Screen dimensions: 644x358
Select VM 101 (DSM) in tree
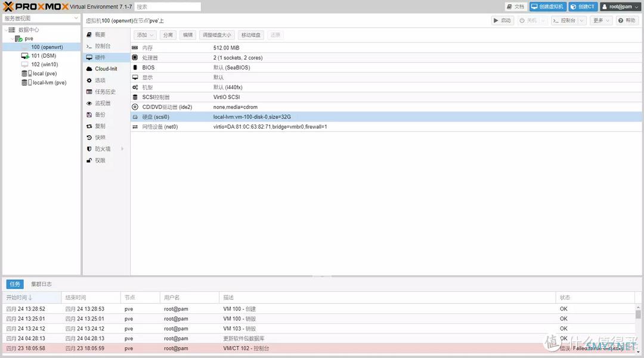point(44,56)
